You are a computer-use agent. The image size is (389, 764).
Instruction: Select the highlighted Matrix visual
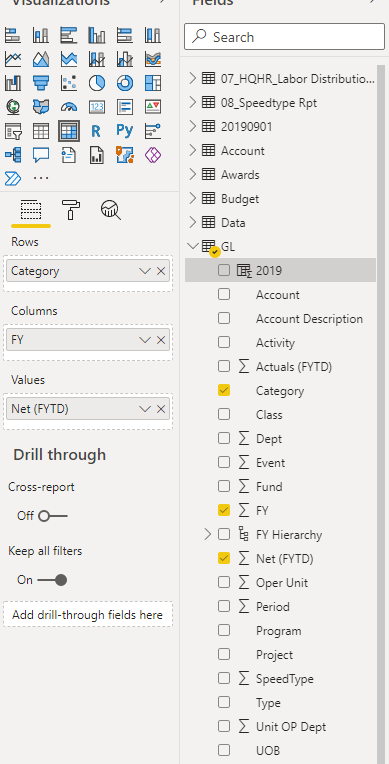click(x=69, y=131)
